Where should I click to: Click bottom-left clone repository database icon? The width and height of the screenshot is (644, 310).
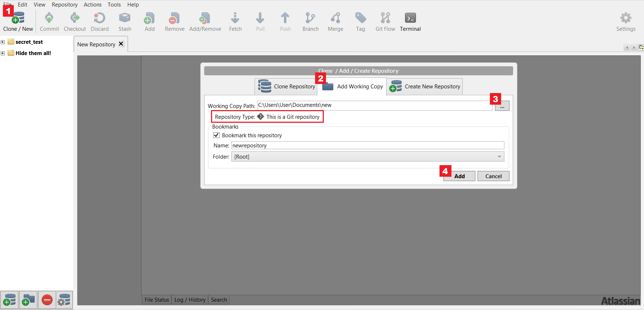(x=9, y=300)
